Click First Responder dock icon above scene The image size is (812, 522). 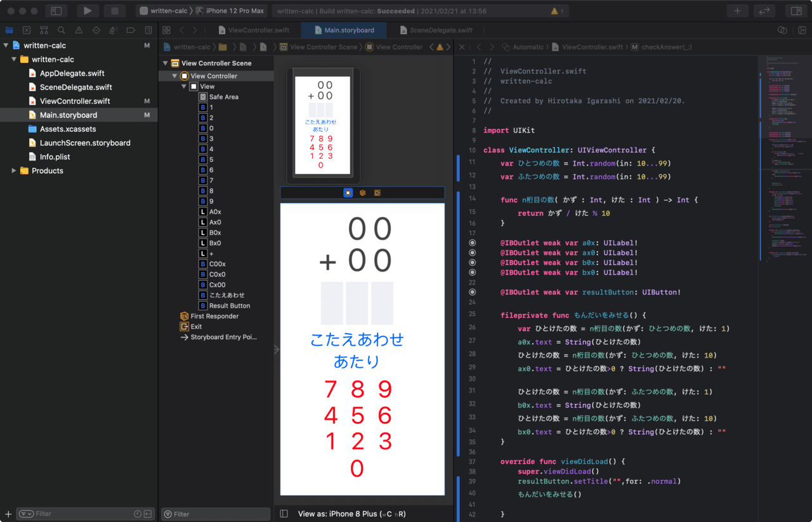pos(363,193)
